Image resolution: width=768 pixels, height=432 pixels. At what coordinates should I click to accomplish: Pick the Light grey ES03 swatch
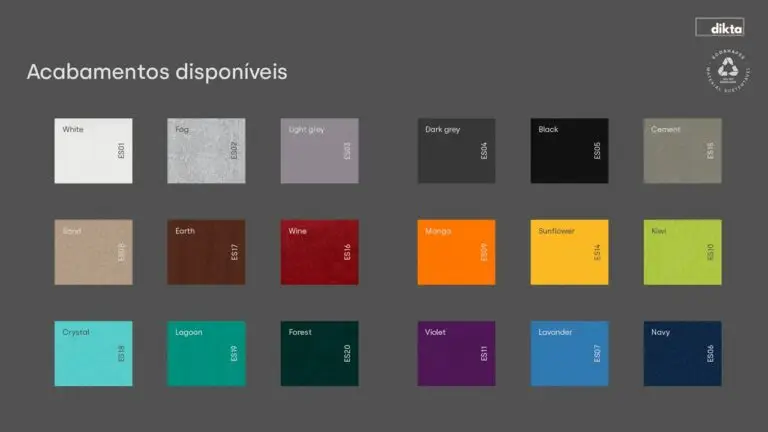point(319,151)
